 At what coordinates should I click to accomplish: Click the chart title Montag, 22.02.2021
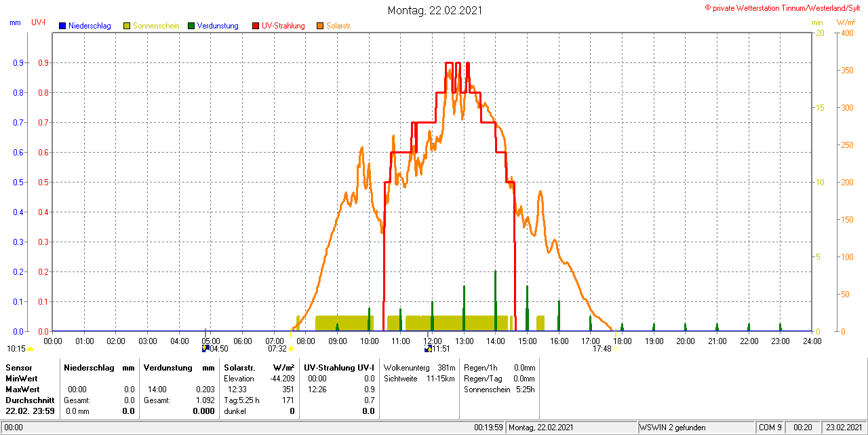pyautogui.click(x=435, y=10)
